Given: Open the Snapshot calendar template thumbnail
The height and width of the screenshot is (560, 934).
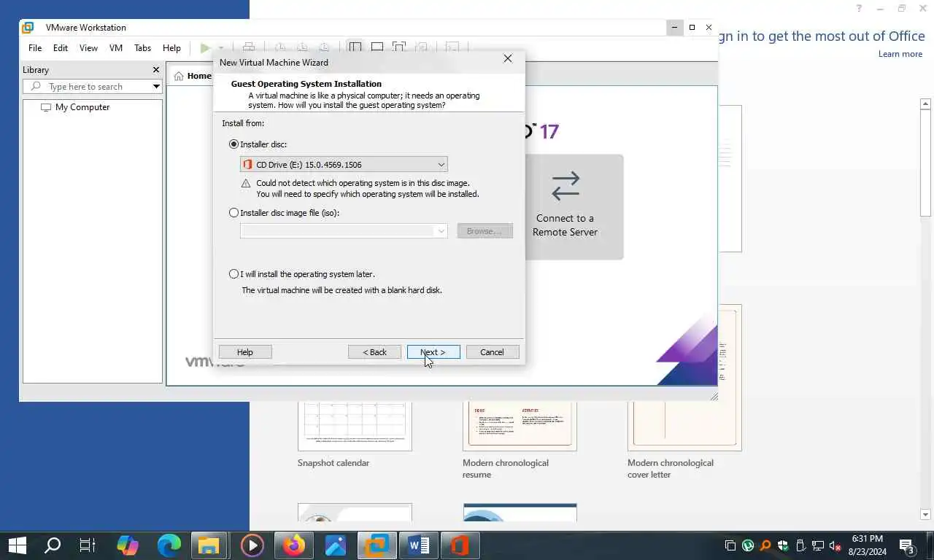Looking at the screenshot, I should pyautogui.click(x=355, y=426).
